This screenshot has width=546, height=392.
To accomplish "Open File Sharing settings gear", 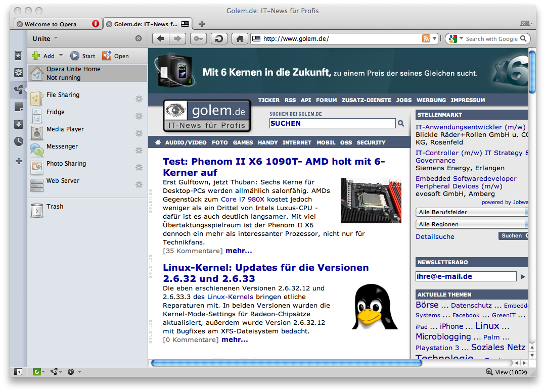I will [139, 99].
